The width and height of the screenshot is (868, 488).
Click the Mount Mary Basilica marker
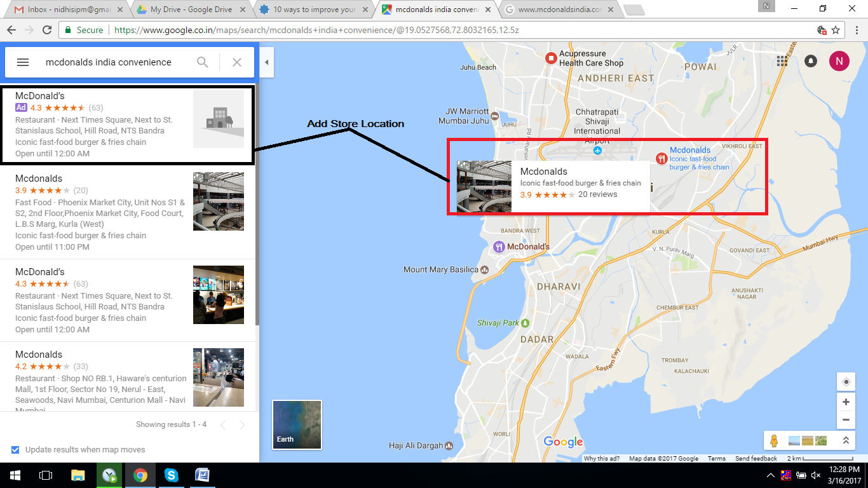coord(484,269)
